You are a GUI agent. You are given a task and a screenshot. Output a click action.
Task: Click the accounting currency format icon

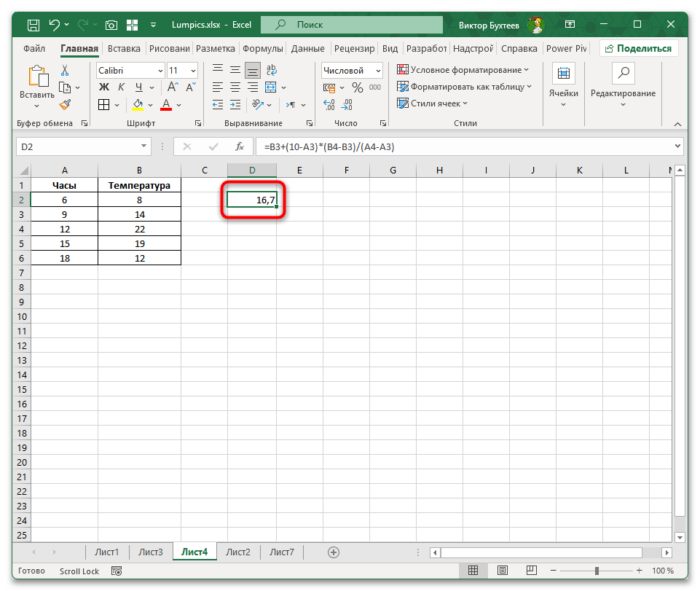click(x=329, y=87)
